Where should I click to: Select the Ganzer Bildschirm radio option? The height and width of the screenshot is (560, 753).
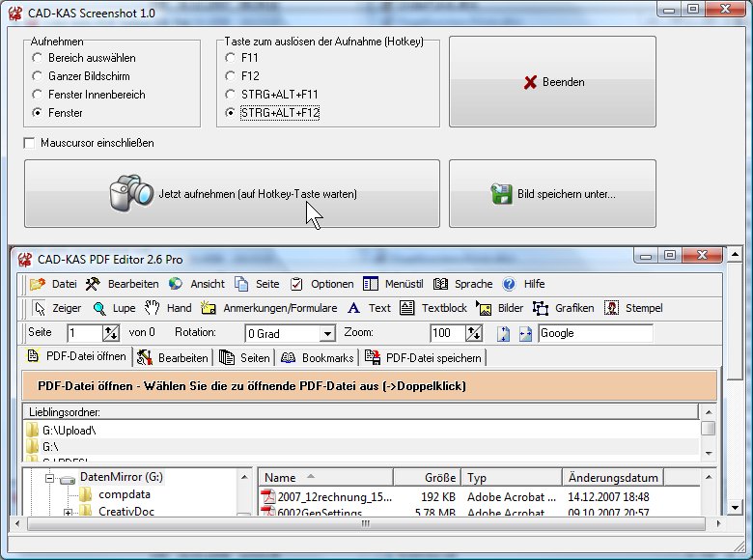pos(37,76)
